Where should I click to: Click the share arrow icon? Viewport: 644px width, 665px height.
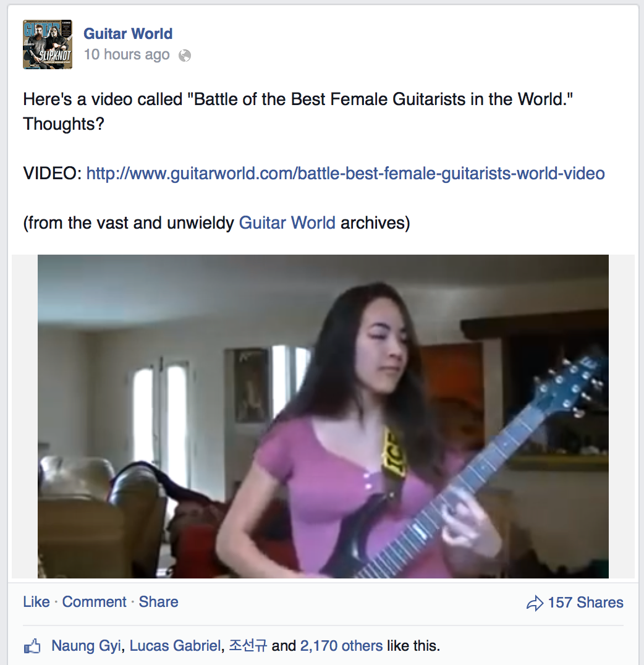pyautogui.click(x=535, y=603)
